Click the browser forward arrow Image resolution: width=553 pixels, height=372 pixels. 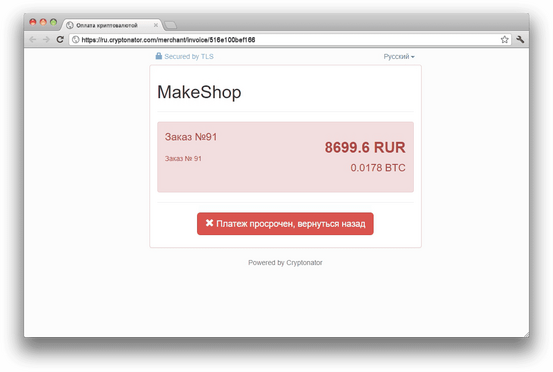46,39
